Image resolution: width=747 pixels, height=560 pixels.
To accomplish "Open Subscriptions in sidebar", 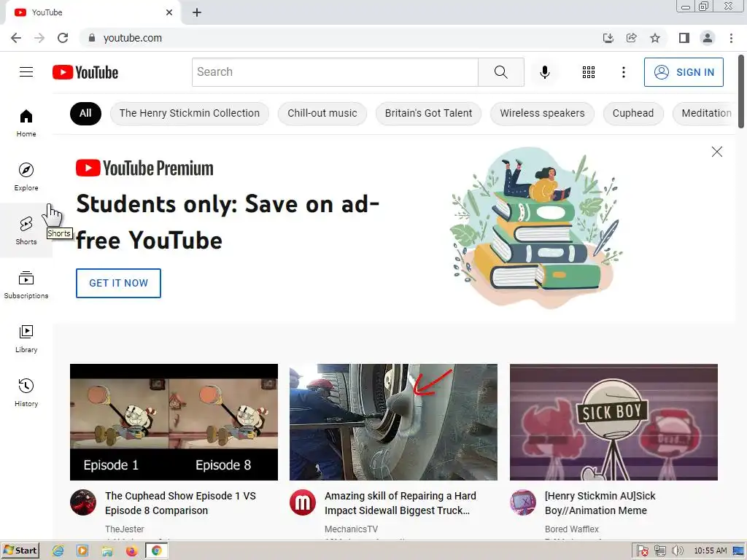I will pos(26,285).
